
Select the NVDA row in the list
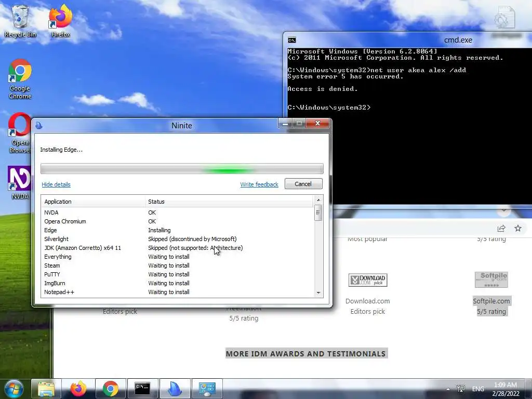click(177, 212)
